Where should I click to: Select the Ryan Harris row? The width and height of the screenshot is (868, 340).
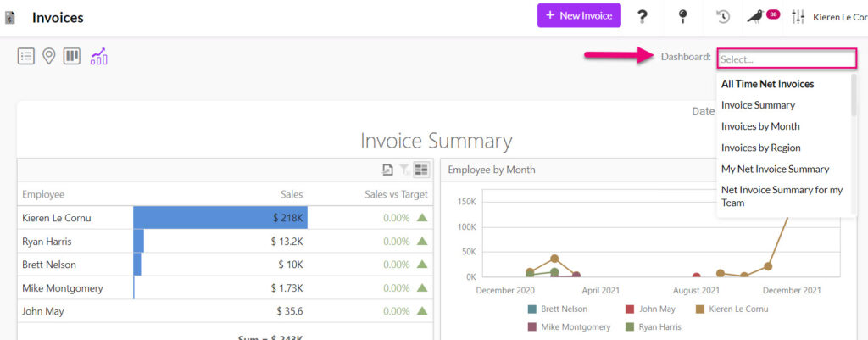225,242
